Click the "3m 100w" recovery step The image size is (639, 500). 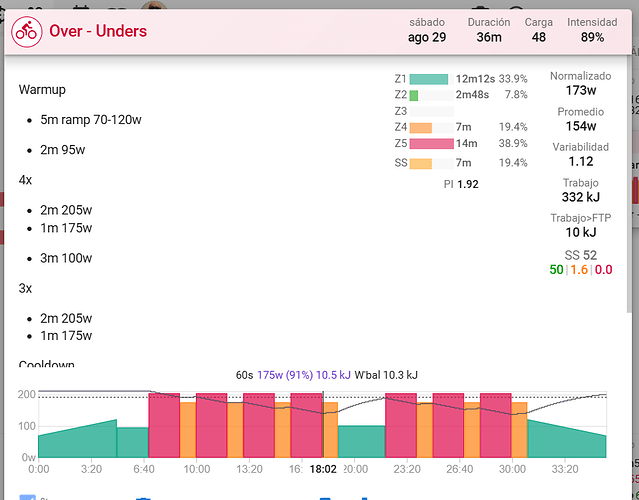pos(66,258)
